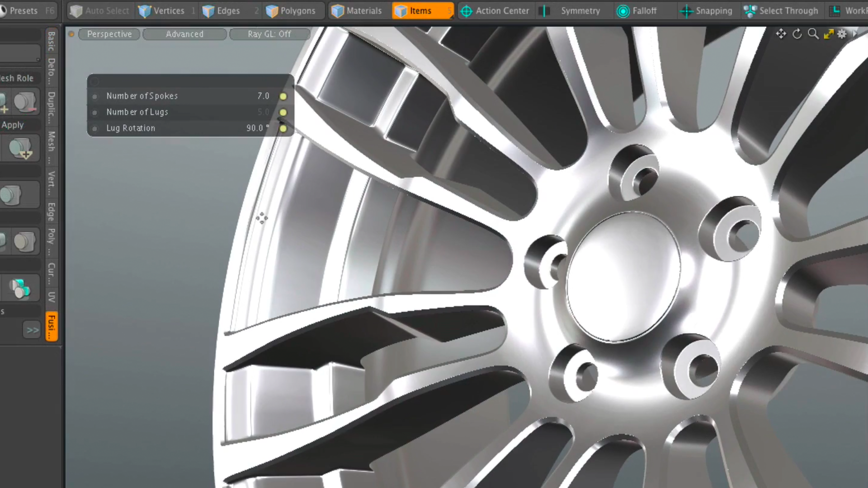Select the Items selection mode icon
The image size is (868, 488).
tap(403, 10)
